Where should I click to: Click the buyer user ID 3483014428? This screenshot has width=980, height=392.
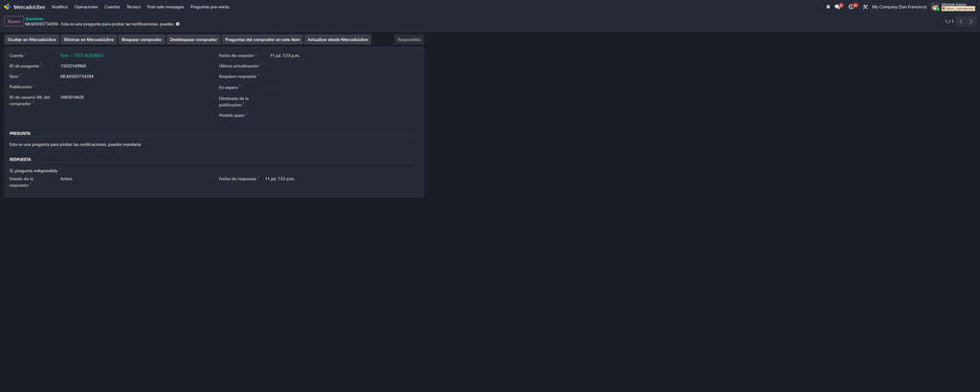(x=72, y=98)
